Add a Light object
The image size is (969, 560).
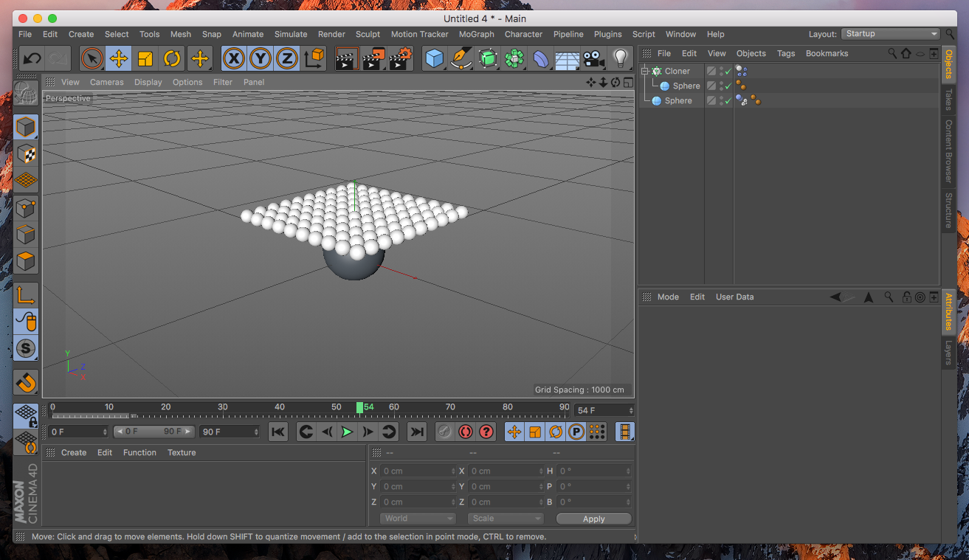(x=620, y=58)
